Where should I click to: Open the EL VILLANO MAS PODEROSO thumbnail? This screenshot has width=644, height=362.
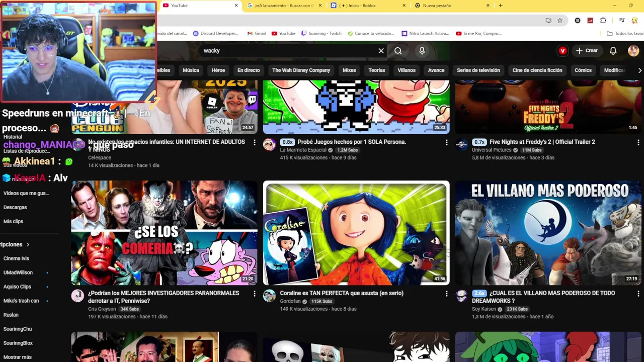point(548,233)
